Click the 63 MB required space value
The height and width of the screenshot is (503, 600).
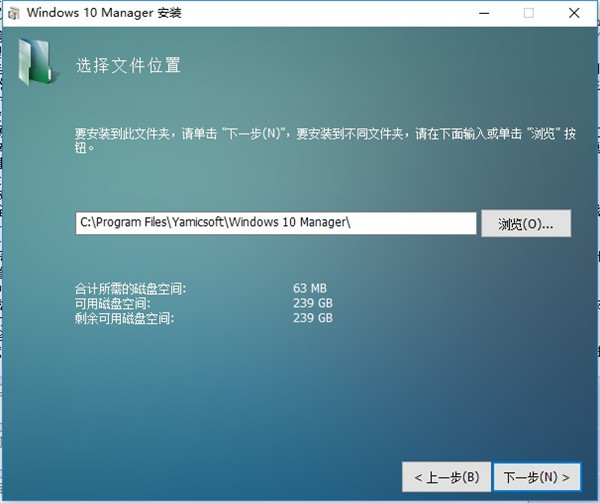click(310, 288)
